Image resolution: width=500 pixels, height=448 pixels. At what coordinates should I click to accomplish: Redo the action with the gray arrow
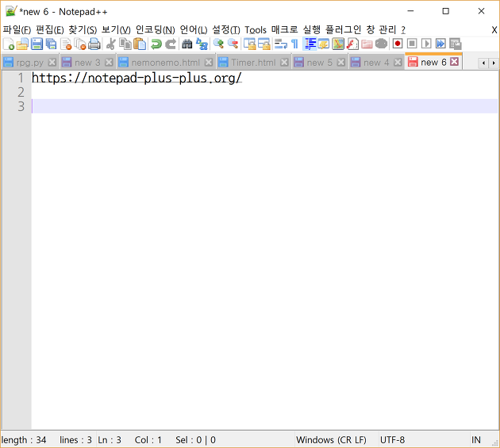(171, 44)
